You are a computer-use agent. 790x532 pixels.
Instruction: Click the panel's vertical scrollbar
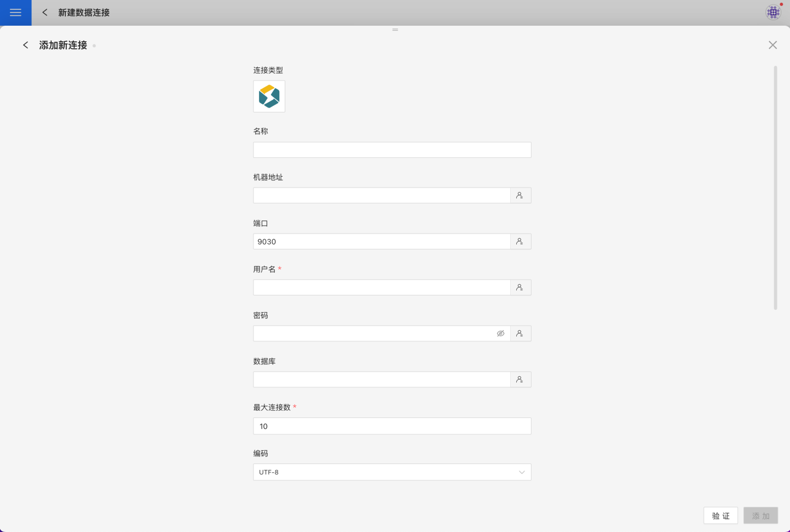(x=775, y=188)
